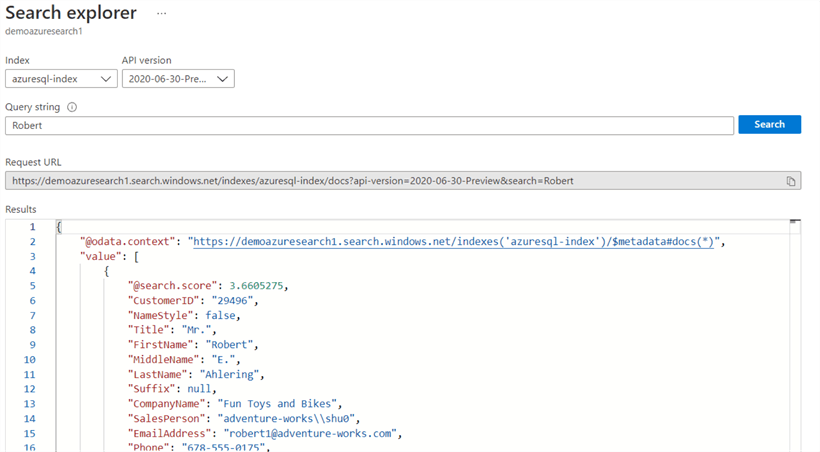Click the EmailAddress value robert1@adventure-works.com
This screenshot has width=820, height=452.
[x=312, y=434]
